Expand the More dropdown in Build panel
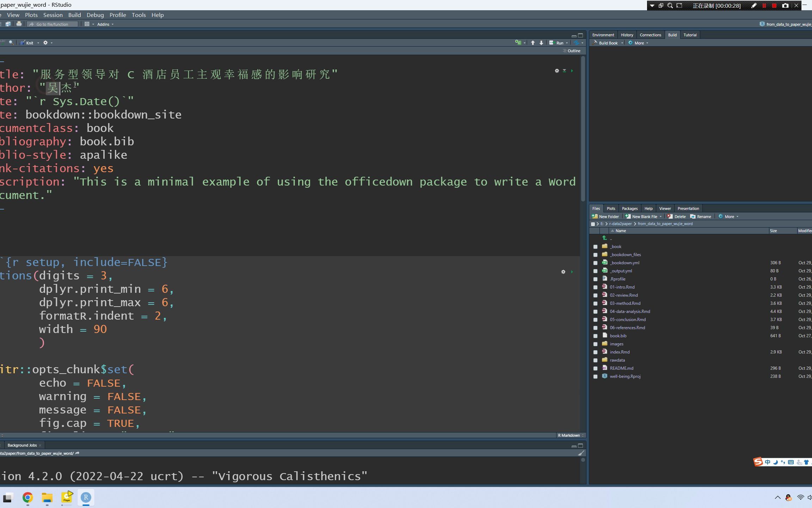Viewport: 812px width, 508px height. pos(640,43)
